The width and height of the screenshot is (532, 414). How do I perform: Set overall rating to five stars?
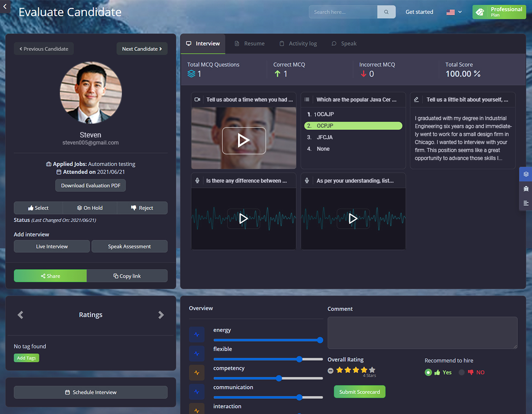point(372,370)
